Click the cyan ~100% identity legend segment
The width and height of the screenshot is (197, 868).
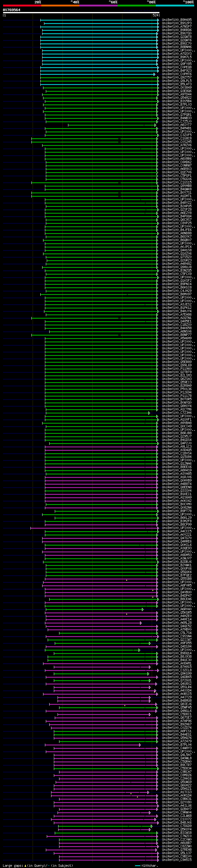click(x=175, y=6)
